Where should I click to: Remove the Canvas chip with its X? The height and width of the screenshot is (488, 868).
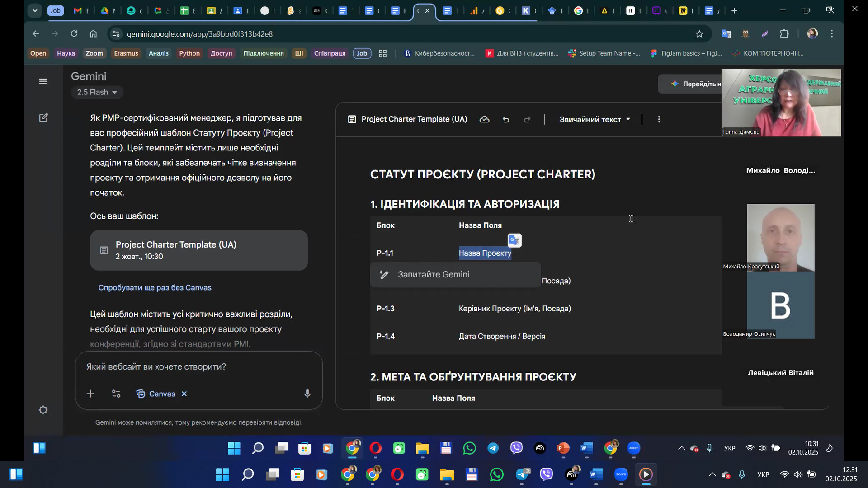[x=184, y=394]
